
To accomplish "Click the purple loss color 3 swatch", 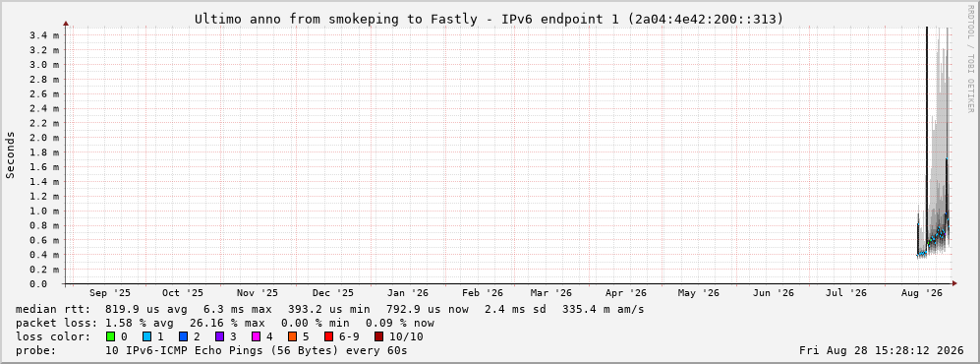I will 219,336.
